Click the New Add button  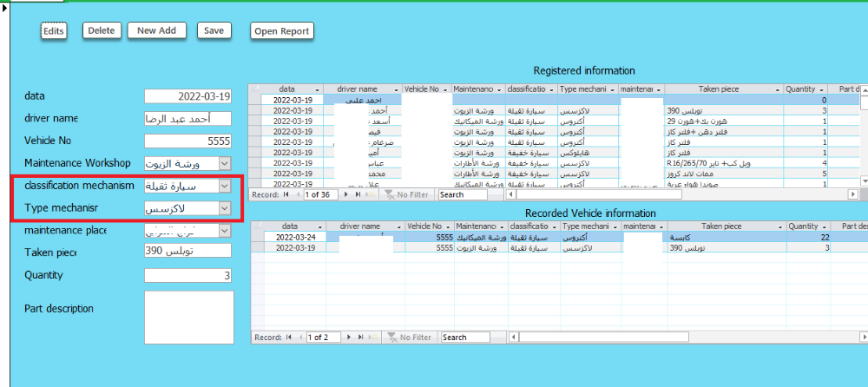(x=156, y=30)
